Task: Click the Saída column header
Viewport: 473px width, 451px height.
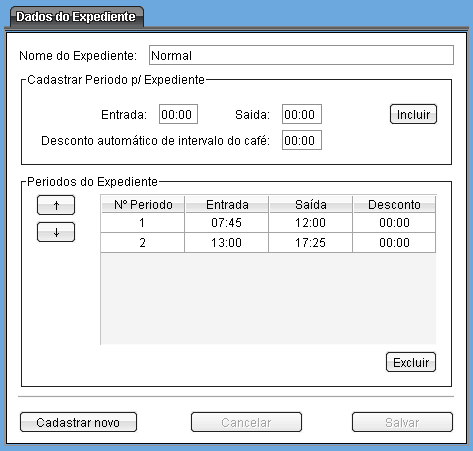Action: tap(311, 204)
